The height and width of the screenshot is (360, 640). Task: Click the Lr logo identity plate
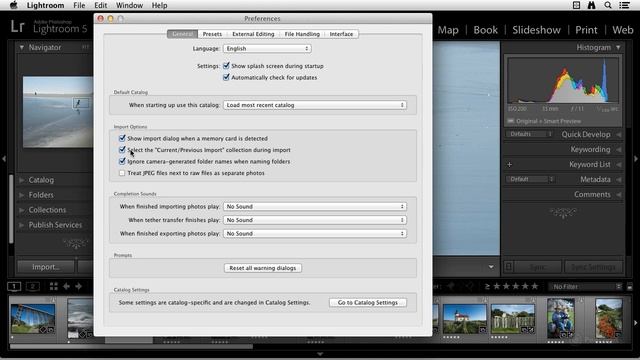18,27
